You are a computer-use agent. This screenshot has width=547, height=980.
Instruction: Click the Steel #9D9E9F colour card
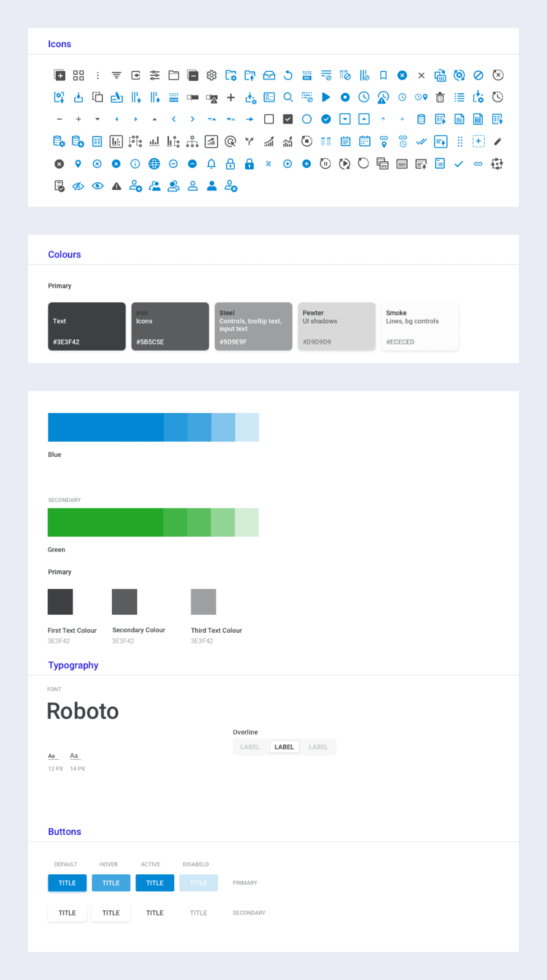(x=253, y=326)
